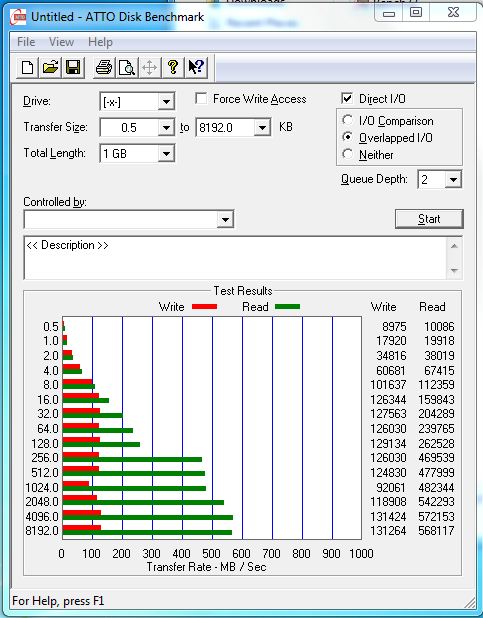Expand the maximum Transfer Size 8192.0 dropdown
This screenshot has height=618, width=483.
262,127
